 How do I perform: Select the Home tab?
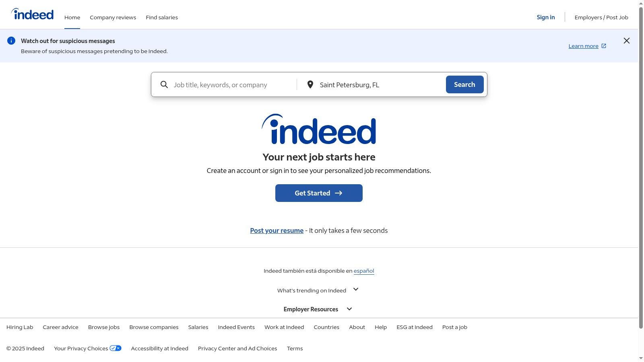click(x=72, y=17)
